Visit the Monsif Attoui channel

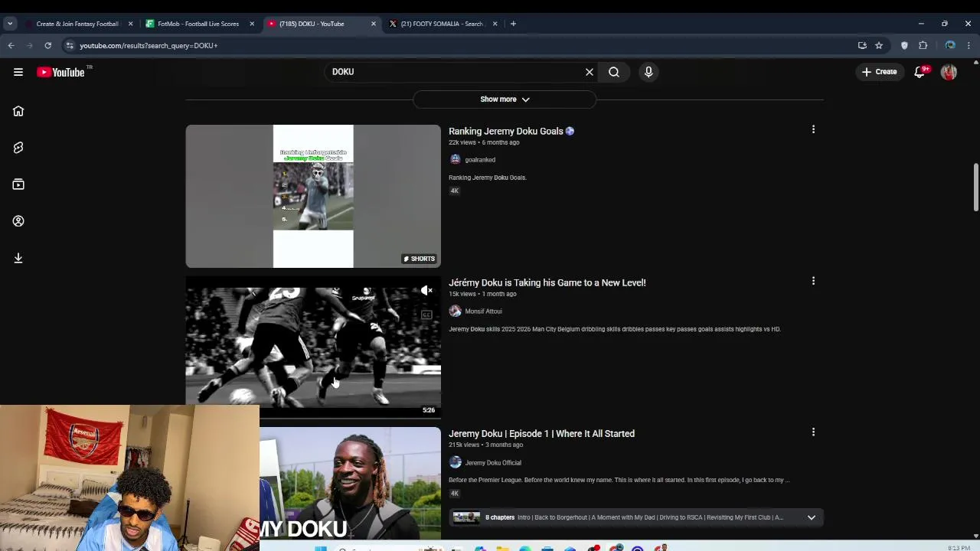click(x=483, y=311)
